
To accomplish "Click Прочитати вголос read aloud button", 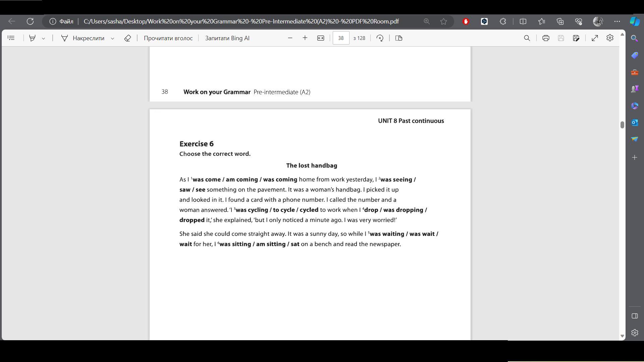I will point(168,38).
